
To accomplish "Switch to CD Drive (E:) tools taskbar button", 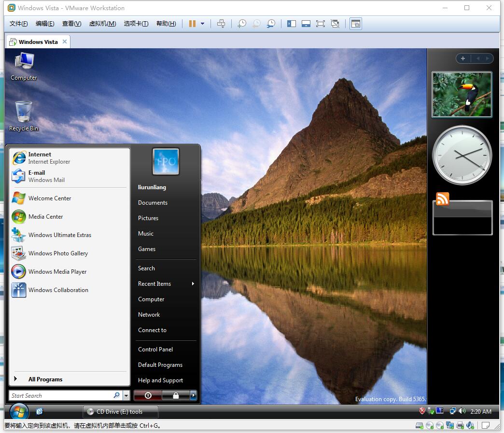I will tap(121, 411).
